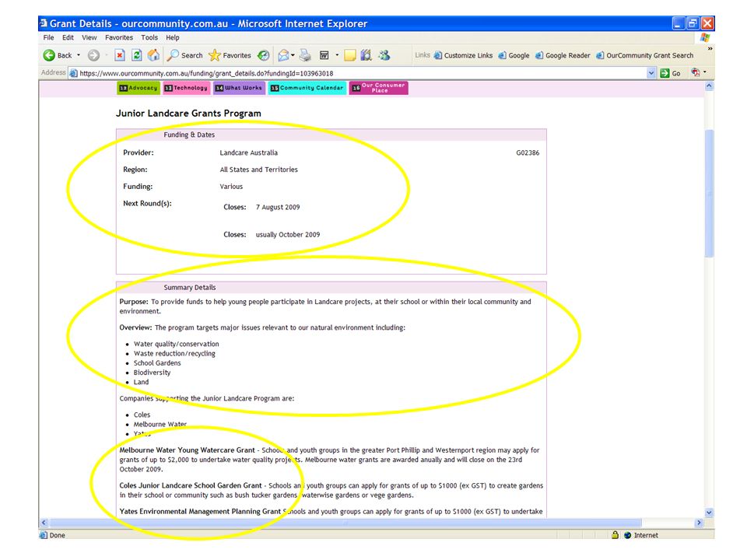Click the horizontal scroll left arrow

pyautogui.click(x=44, y=523)
